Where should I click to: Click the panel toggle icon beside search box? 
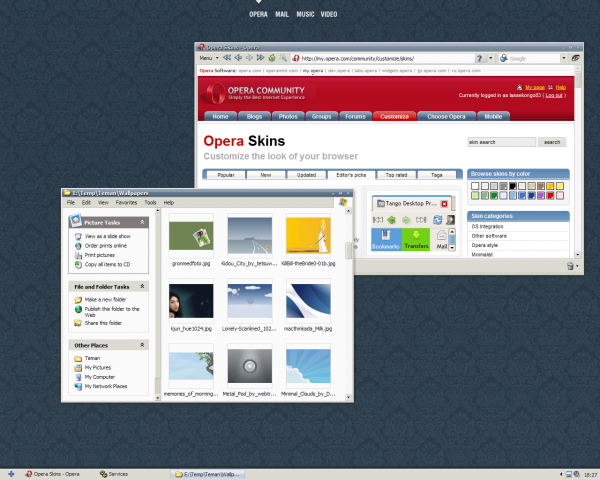coord(575,58)
